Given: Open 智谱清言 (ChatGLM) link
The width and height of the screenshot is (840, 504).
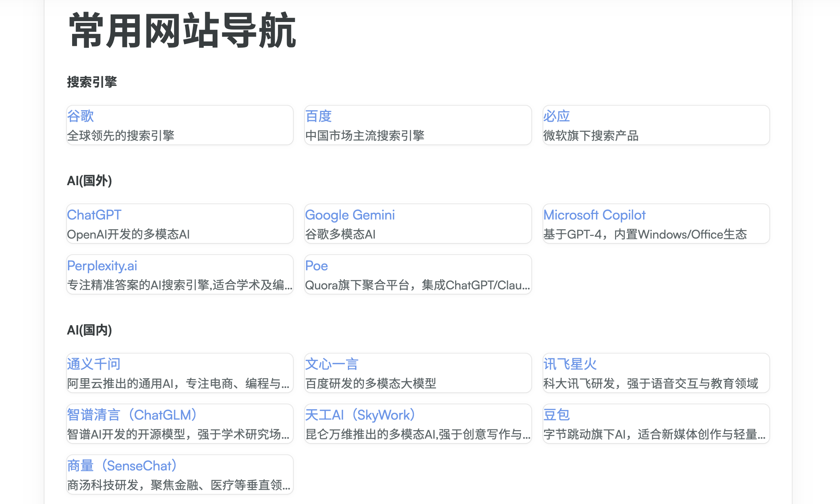Looking at the screenshot, I should (132, 415).
